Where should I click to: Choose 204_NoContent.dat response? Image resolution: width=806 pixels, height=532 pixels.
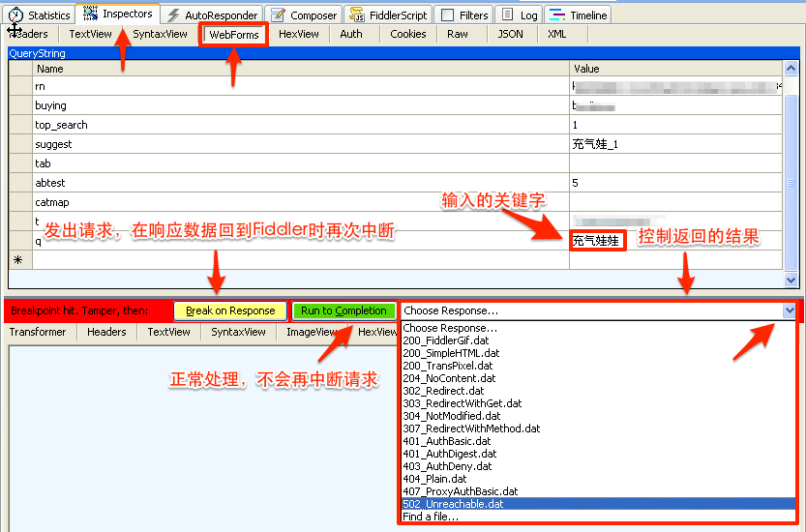click(598, 378)
